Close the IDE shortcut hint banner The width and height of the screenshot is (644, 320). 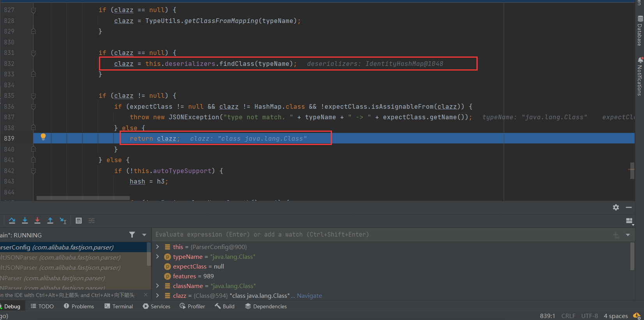click(x=146, y=295)
